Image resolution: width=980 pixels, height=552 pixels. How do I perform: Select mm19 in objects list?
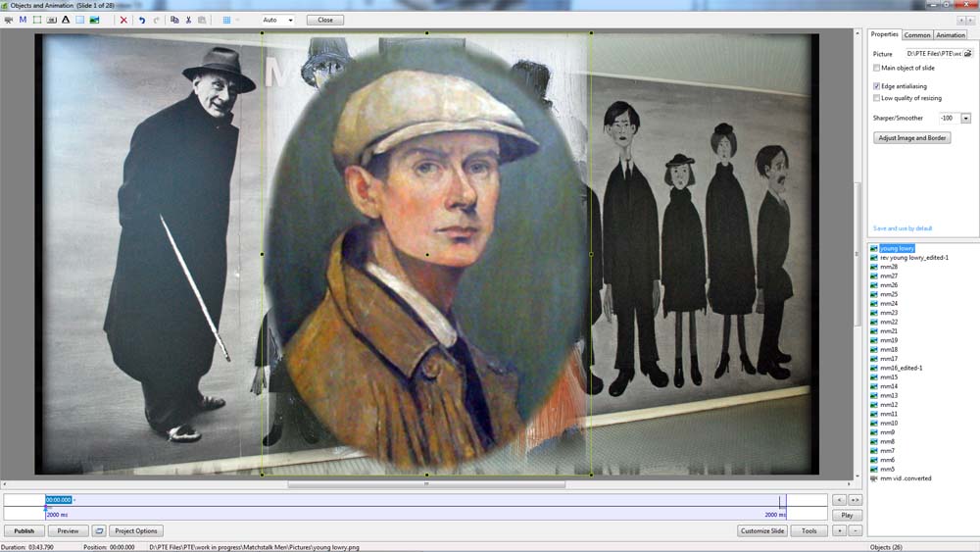(x=888, y=340)
